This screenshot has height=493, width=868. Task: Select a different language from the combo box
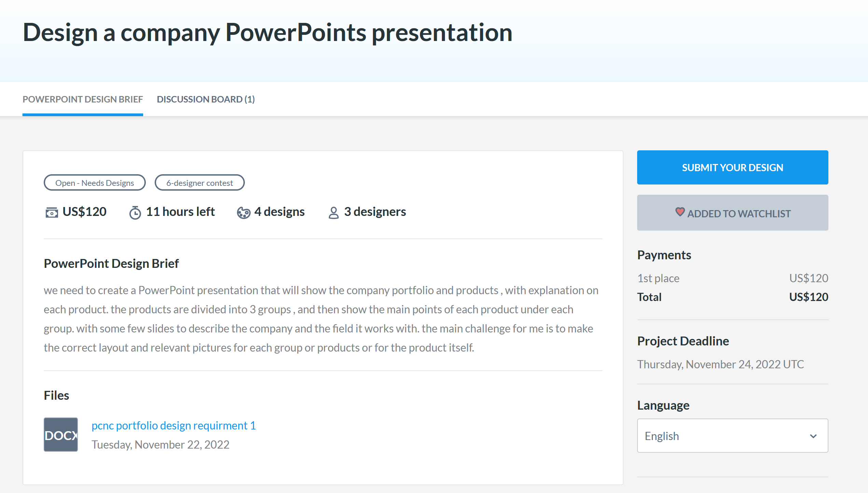732,436
